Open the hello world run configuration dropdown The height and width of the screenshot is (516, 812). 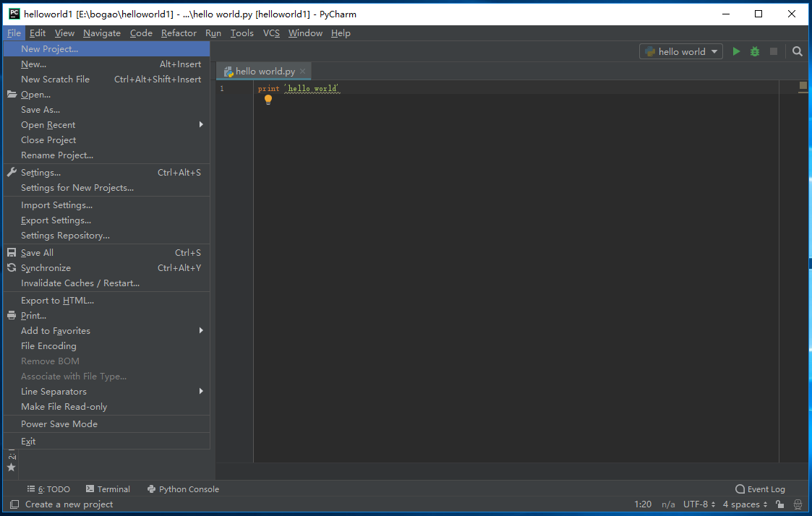(x=681, y=51)
